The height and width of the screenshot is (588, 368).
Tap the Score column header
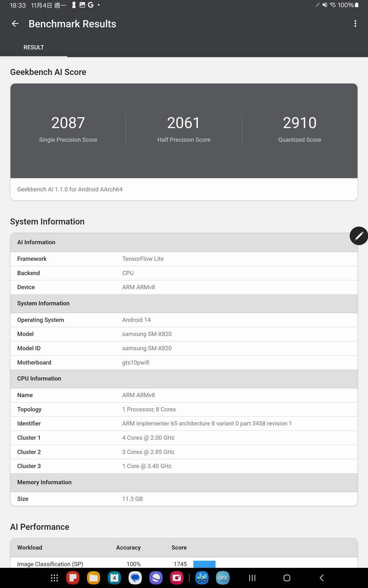tap(179, 547)
